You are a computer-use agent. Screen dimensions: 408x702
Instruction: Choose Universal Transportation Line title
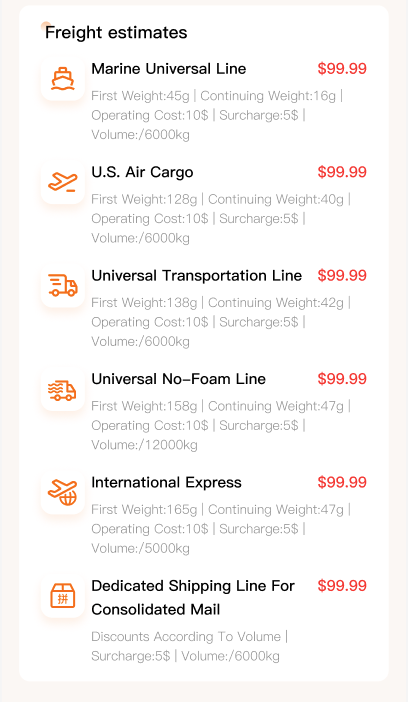point(197,276)
